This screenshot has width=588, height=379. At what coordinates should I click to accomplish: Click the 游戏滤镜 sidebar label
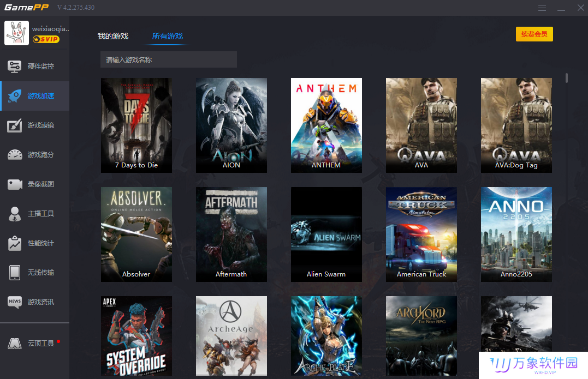[x=41, y=125]
